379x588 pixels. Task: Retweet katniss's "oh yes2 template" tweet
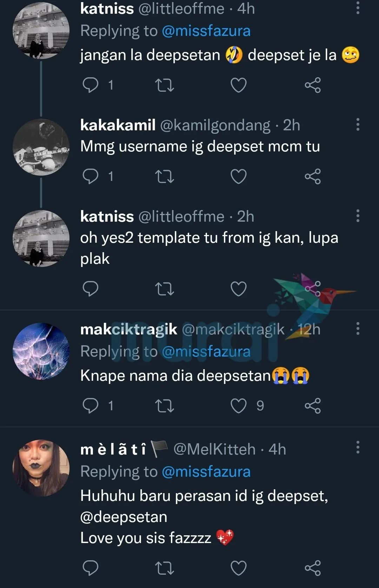(x=164, y=289)
